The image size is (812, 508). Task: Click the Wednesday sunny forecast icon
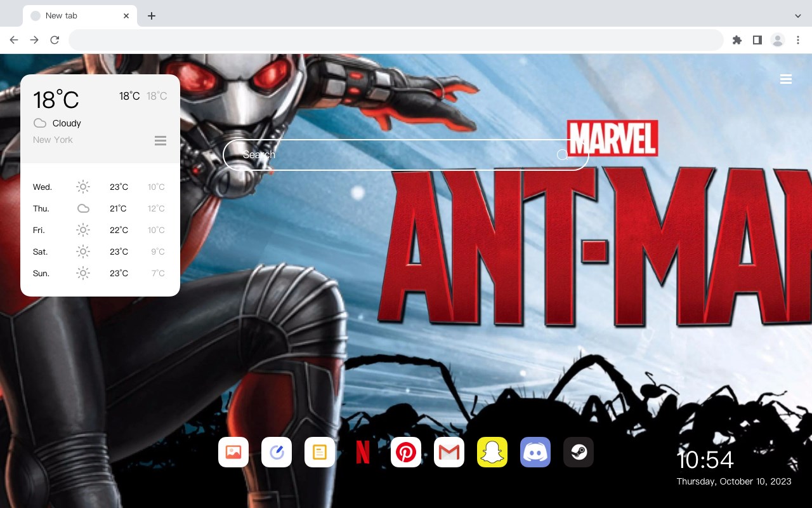pyautogui.click(x=83, y=187)
